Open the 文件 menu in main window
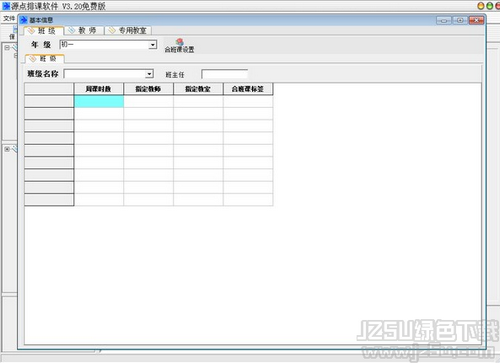The image size is (500, 363). coord(9,18)
